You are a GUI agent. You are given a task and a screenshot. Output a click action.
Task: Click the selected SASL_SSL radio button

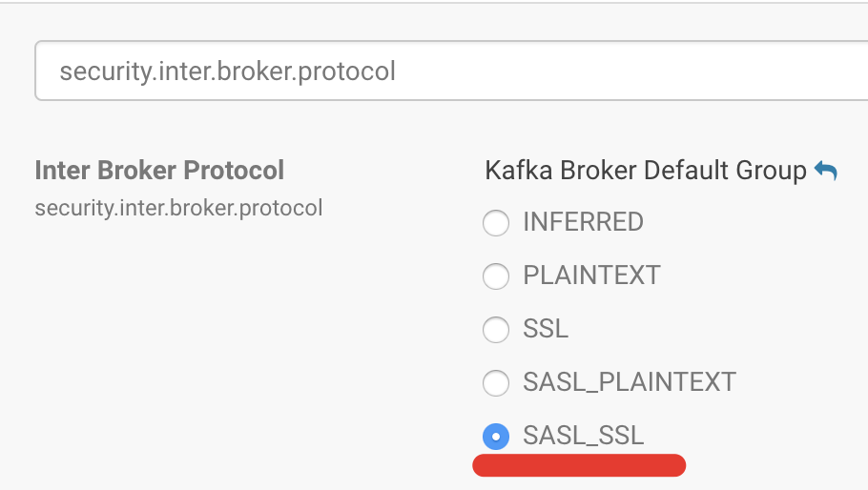pyautogui.click(x=496, y=437)
